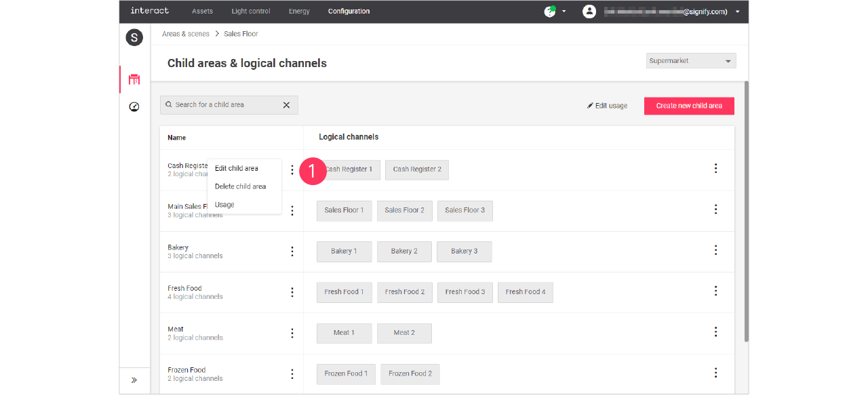Click the help icon in top bar
This screenshot has height=406, width=868.
549,12
